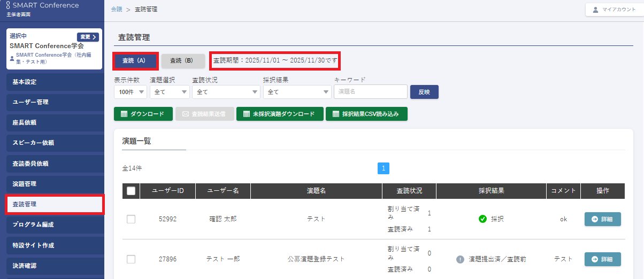Click the green 採択 checkmark icon
This screenshot has height=279, width=644.
point(482,219)
